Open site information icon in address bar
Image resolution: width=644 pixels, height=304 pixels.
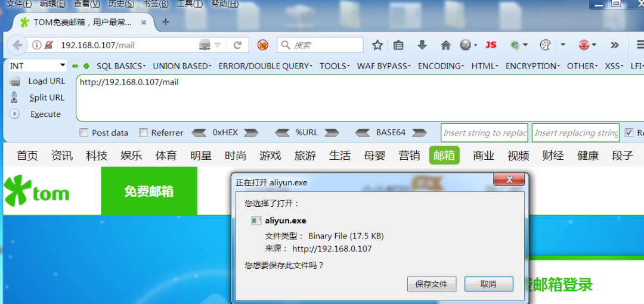36,45
